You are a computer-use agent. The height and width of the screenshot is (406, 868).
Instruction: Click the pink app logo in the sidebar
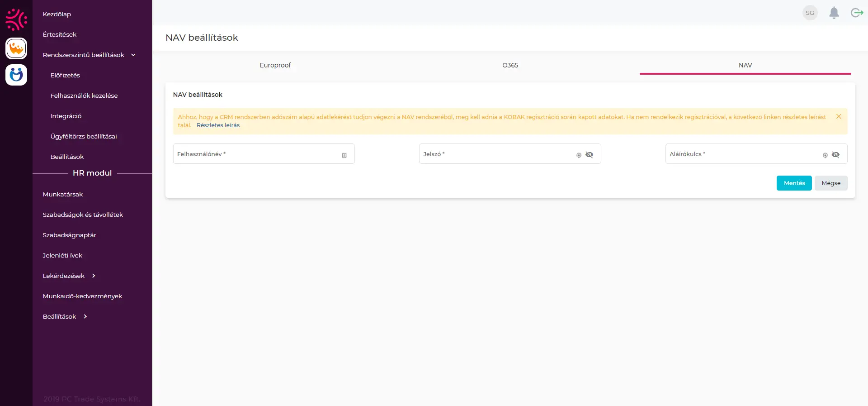pos(16,19)
